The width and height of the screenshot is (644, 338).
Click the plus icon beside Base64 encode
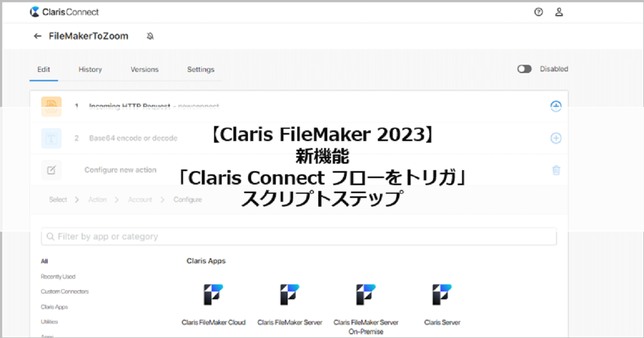[556, 138]
